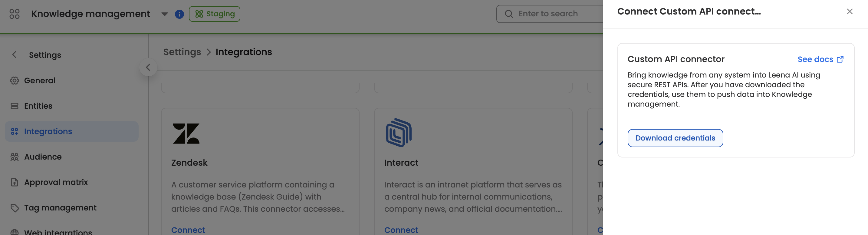The height and width of the screenshot is (235, 868).
Task: Focus the Enter to search field
Action: tap(550, 14)
